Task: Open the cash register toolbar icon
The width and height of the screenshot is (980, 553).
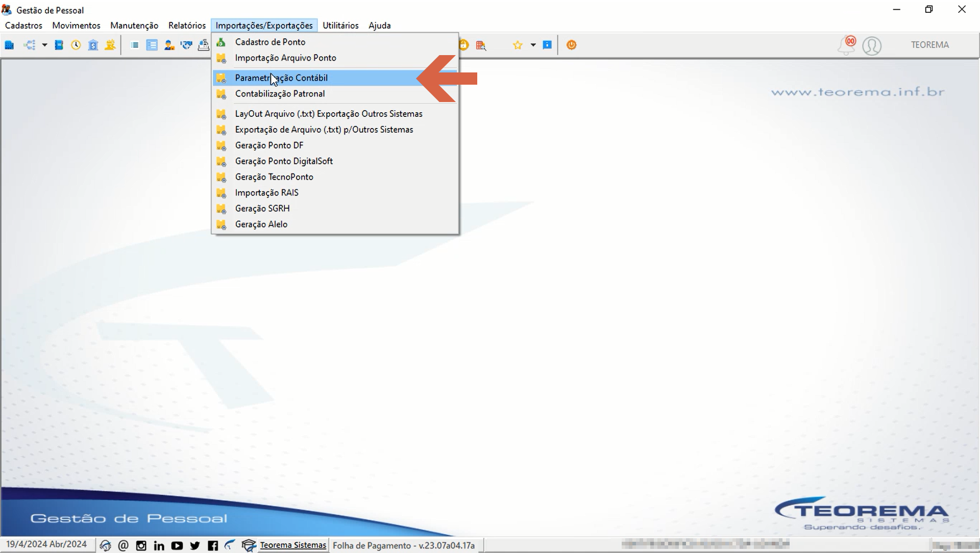Action: coord(204,45)
